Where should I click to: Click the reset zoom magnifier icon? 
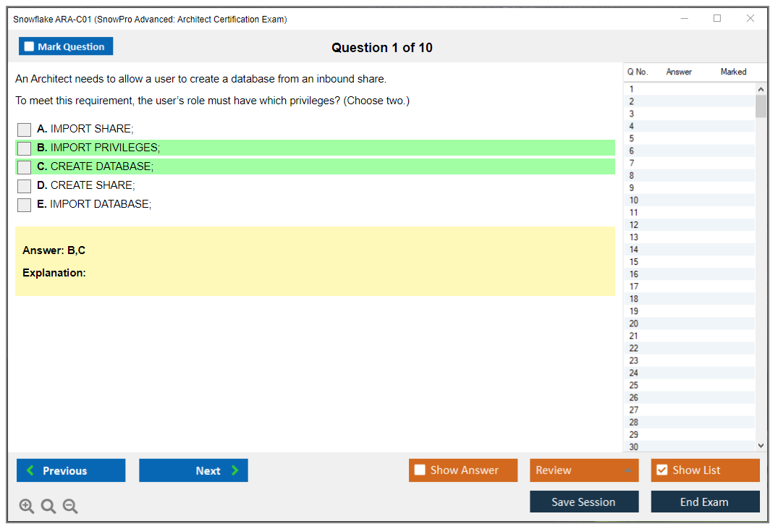pyautogui.click(x=48, y=507)
